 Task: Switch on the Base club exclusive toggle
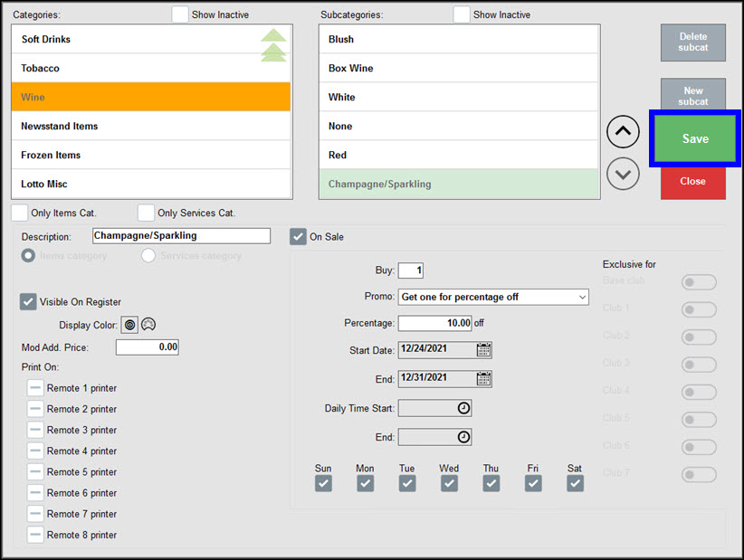(699, 282)
